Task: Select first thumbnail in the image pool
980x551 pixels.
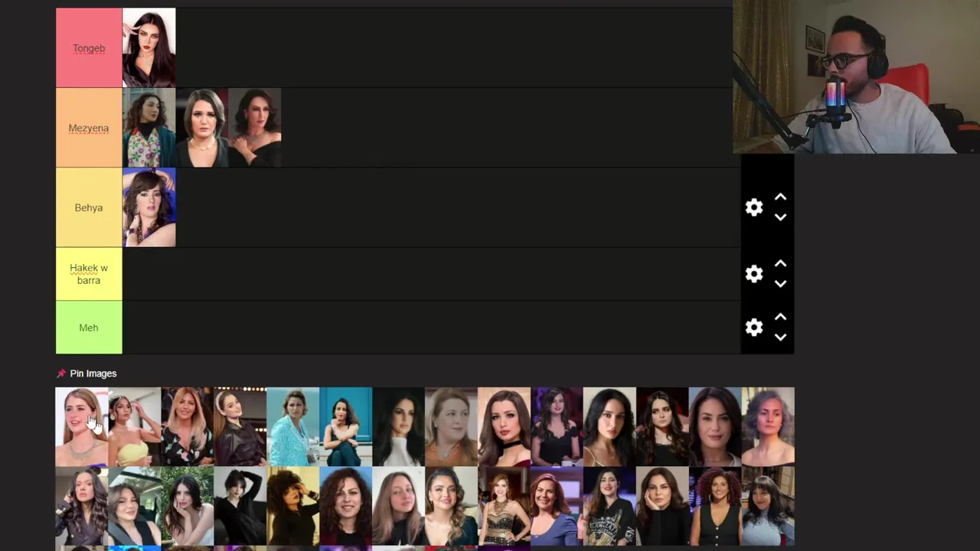Action: 81,427
